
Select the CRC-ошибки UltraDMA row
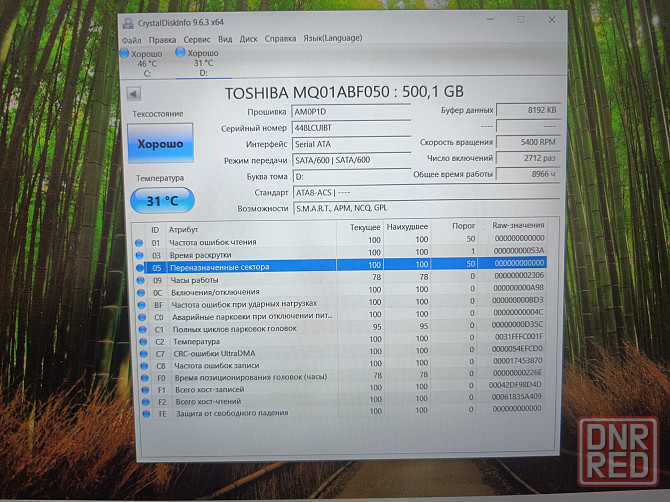343,352
